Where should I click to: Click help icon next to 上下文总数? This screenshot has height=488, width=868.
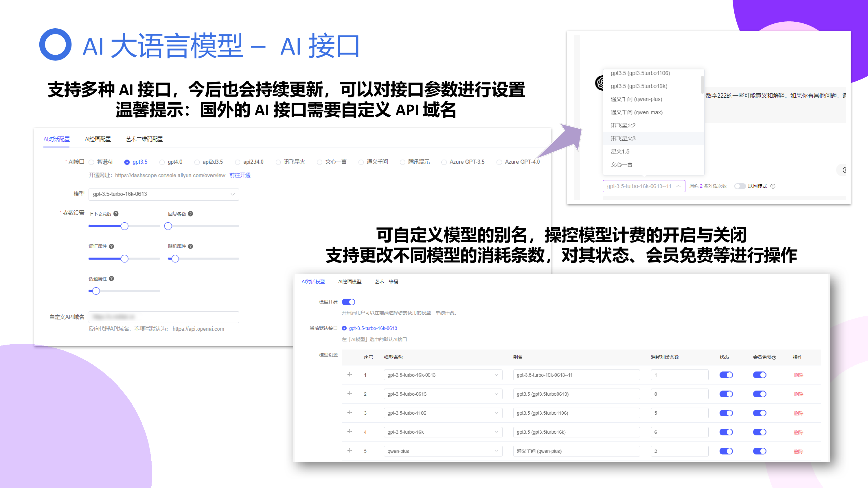point(116,214)
